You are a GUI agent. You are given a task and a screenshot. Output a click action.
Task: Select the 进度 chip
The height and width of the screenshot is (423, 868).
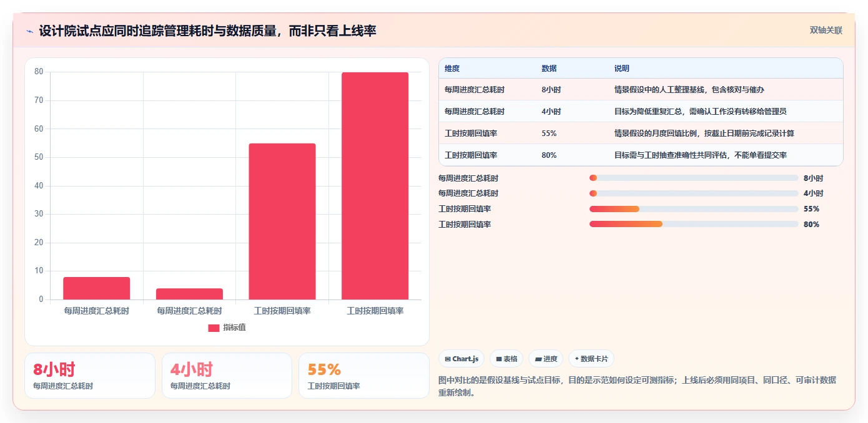pos(546,359)
